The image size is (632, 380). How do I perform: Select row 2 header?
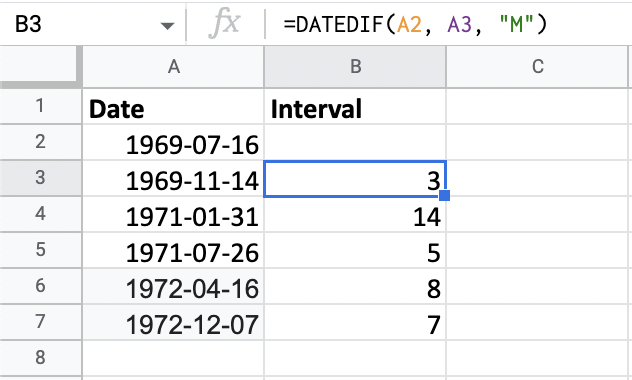[40, 142]
